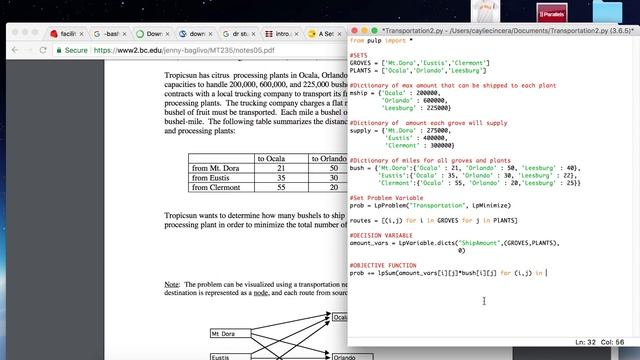The height and width of the screenshot is (360, 640).
Task: Click the 'Leesburg' : 225000 line
Action: point(416,108)
